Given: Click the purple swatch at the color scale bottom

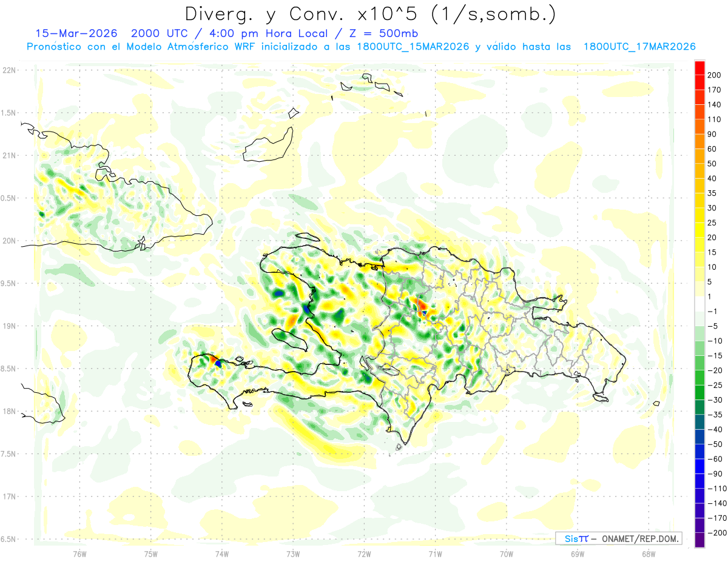Looking at the screenshot, I should 699,540.
